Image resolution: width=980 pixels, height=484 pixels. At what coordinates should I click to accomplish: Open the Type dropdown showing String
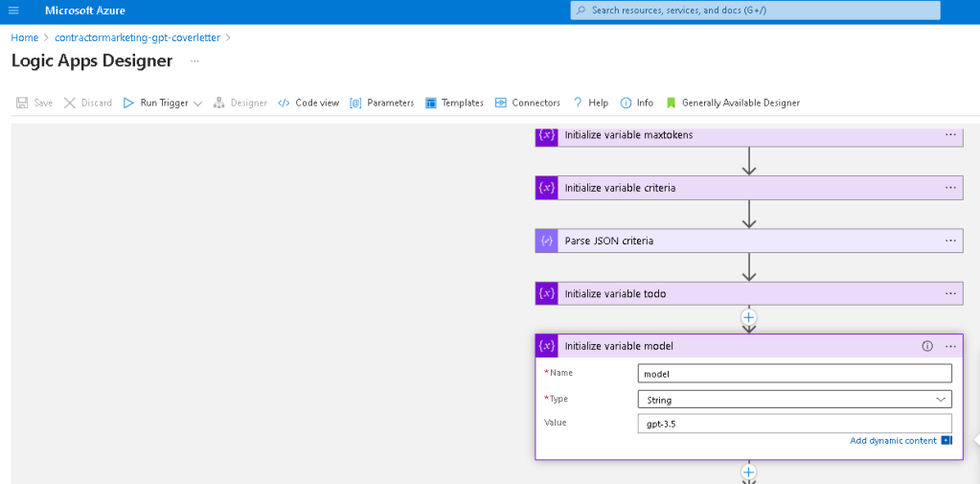[795, 400]
